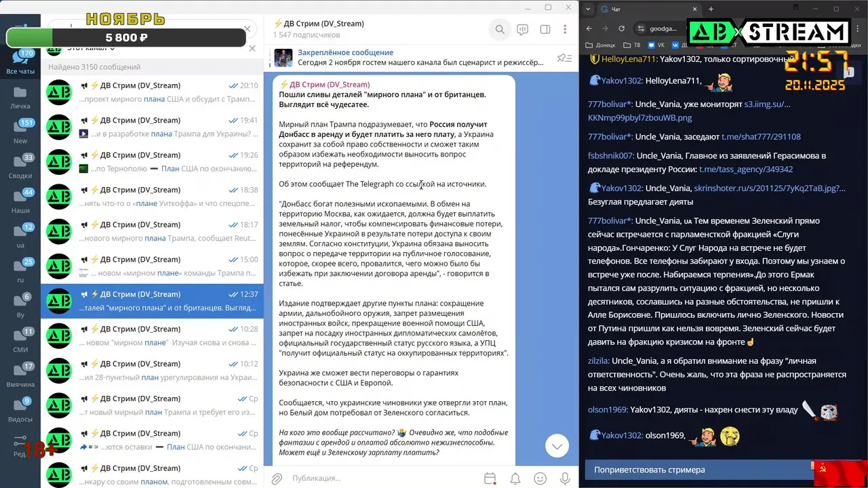Open the 28-пунктный план result at 10:12

tap(152, 370)
